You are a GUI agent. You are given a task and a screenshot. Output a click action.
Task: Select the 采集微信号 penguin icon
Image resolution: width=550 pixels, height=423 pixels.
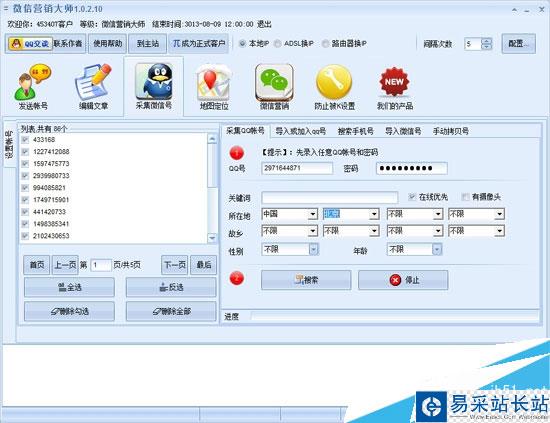click(x=154, y=86)
